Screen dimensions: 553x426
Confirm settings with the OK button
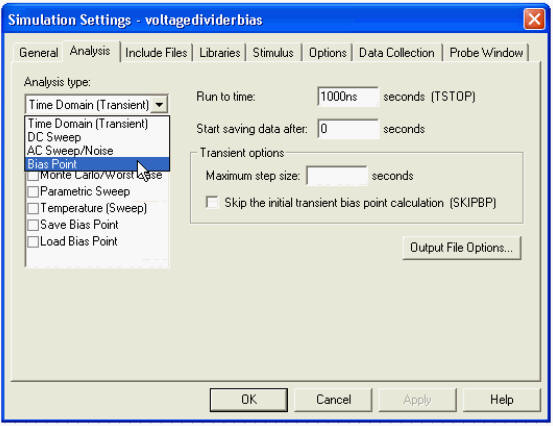coord(249,400)
